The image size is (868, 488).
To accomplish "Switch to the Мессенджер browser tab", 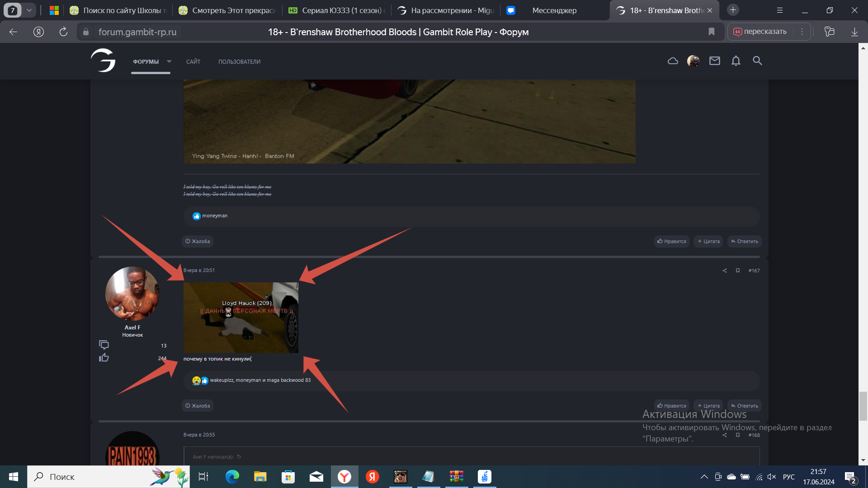I will 554,10.
